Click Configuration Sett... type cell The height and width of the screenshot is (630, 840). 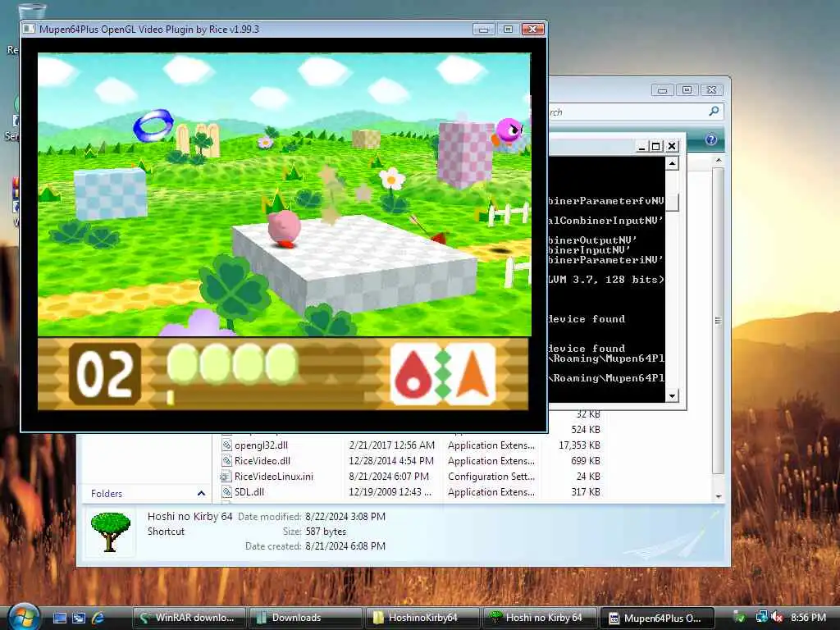[x=491, y=477]
